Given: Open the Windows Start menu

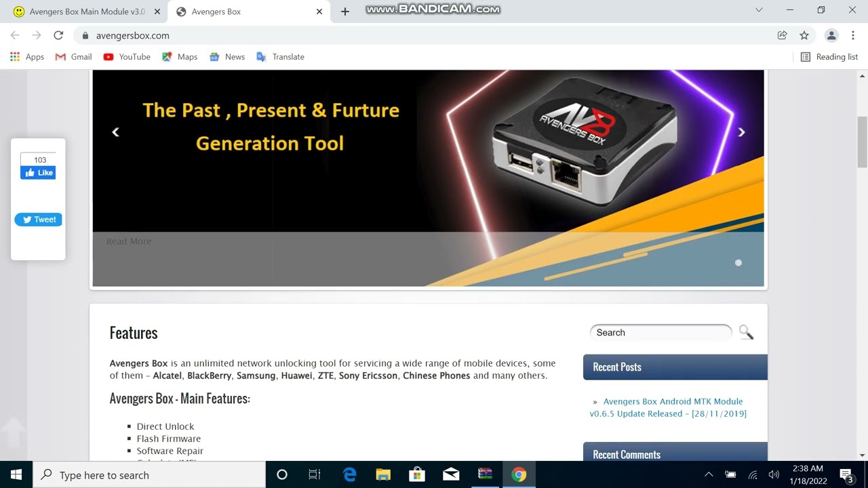Looking at the screenshot, I should (x=16, y=475).
